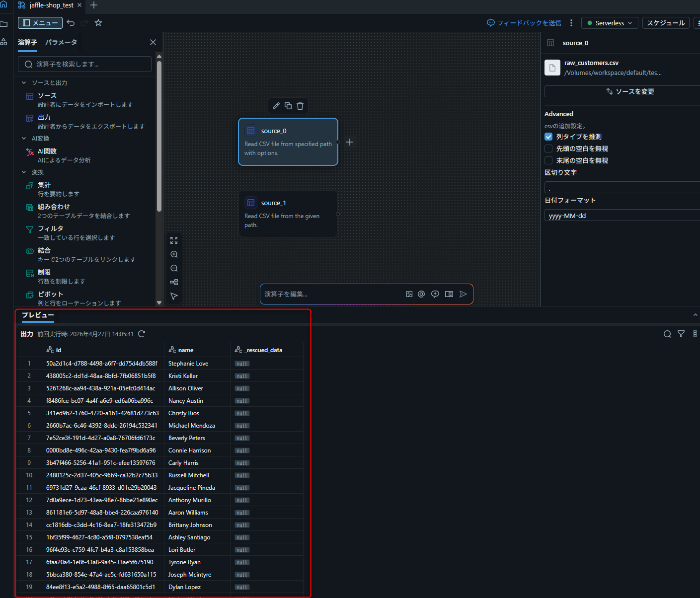Add the フィルタ operator
The width and height of the screenshot is (700, 598).
click(85, 233)
